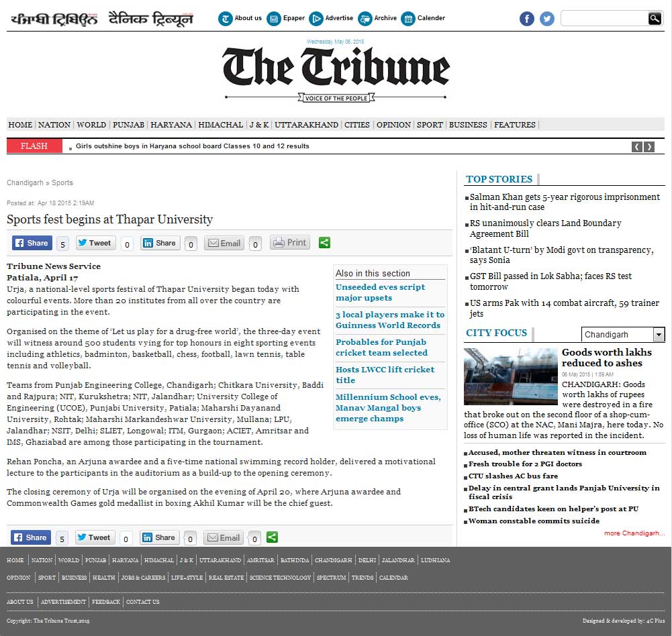Open US arms Pak story

565,308
